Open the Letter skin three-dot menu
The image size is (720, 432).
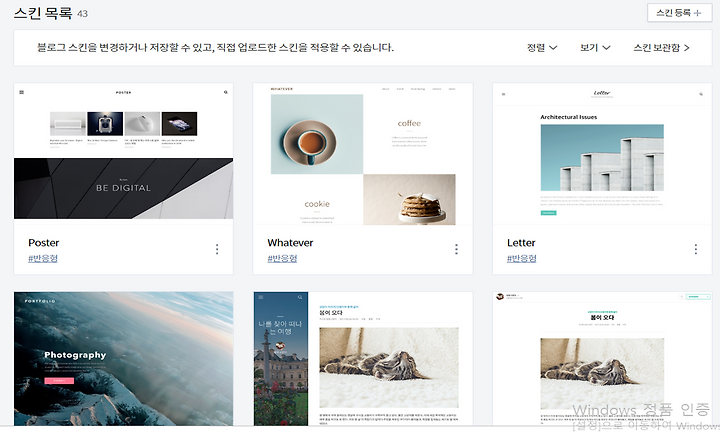tap(696, 249)
